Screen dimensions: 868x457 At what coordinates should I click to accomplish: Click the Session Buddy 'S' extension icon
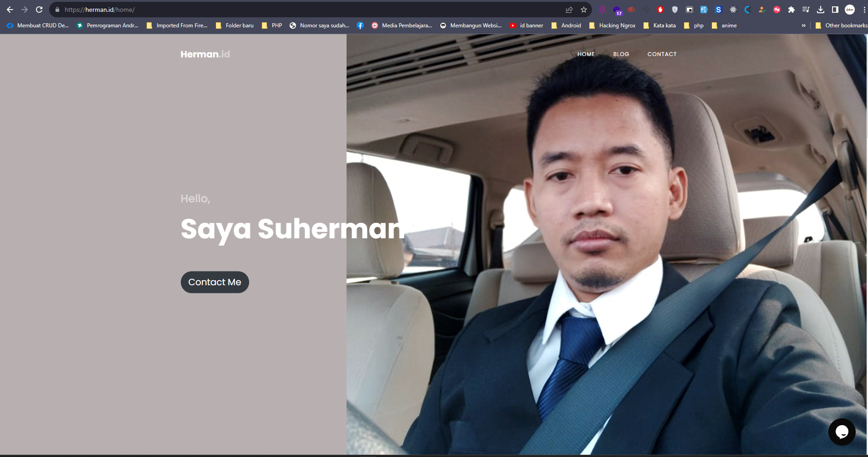tap(718, 9)
